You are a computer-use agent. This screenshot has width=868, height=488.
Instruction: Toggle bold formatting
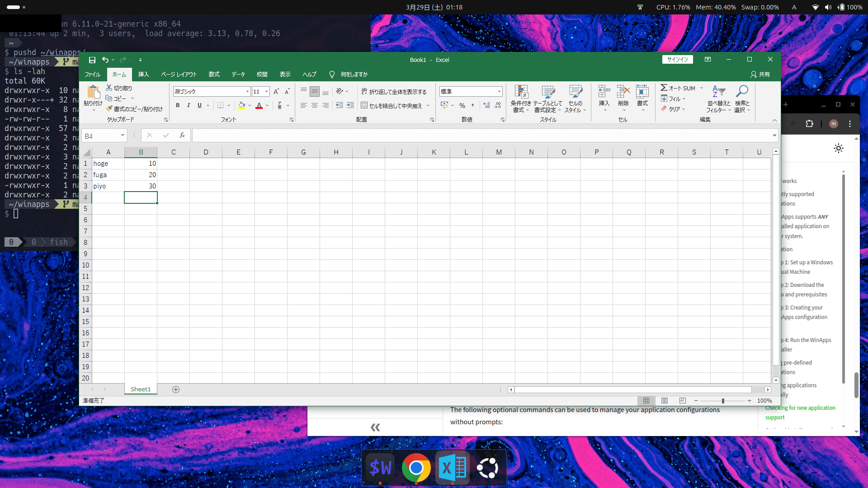(x=178, y=105)
